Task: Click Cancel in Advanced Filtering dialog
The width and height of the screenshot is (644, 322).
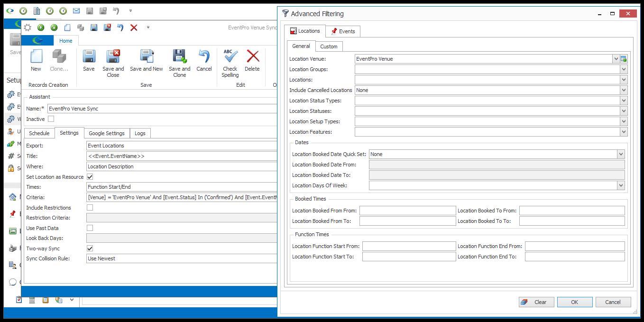Action: tap(613, 302)
